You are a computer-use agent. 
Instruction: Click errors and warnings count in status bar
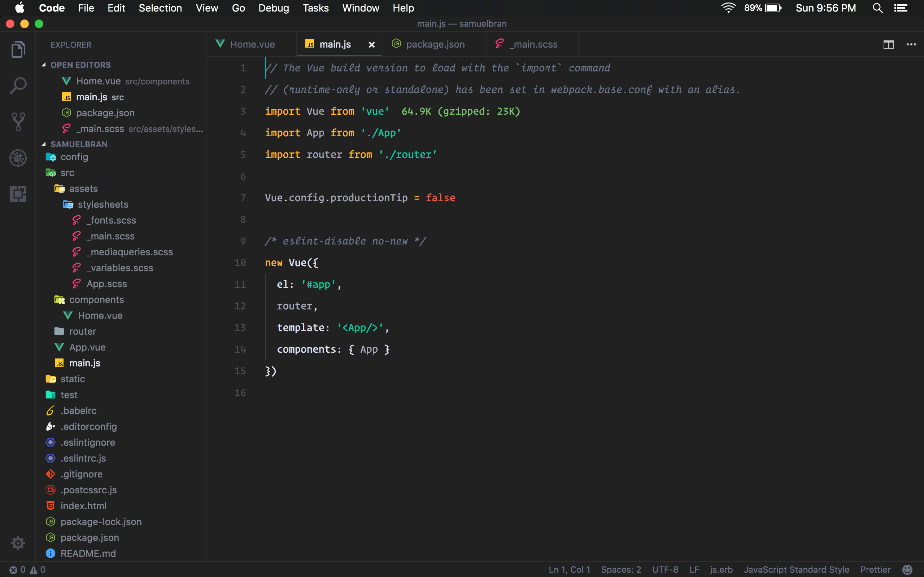[x=27, y=569]
